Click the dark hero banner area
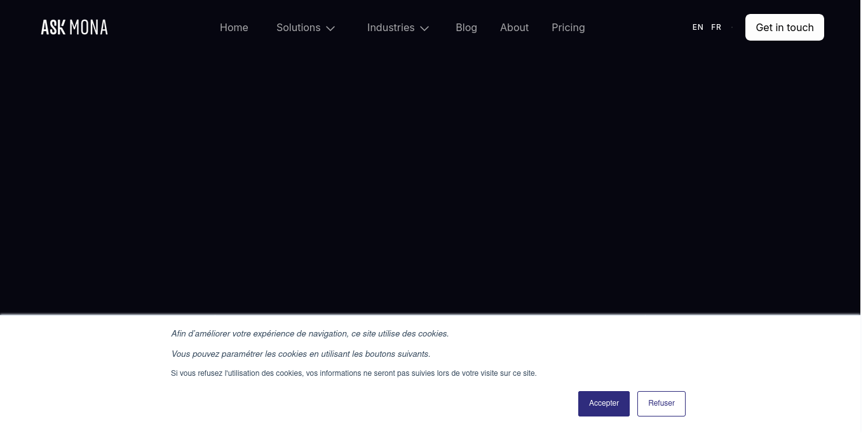Image resolution: width=868 pixels, height=433 pixels. click(434, 178)
